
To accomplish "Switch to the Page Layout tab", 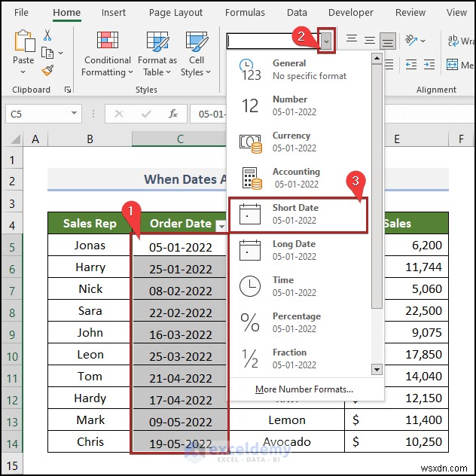I will (x=175, y=13).
